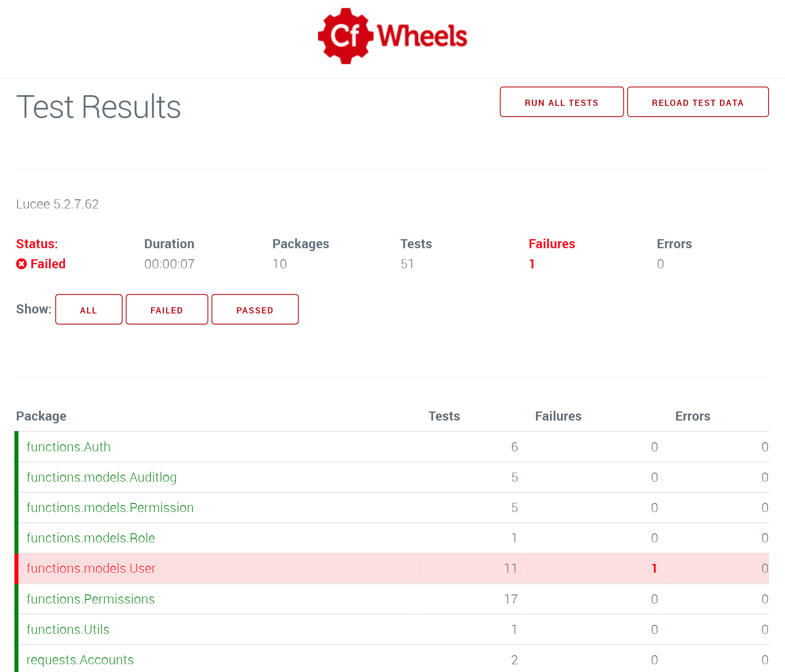Filter to show only passed tests
This screenshot has width=785, height=672.
coord(255,310)
